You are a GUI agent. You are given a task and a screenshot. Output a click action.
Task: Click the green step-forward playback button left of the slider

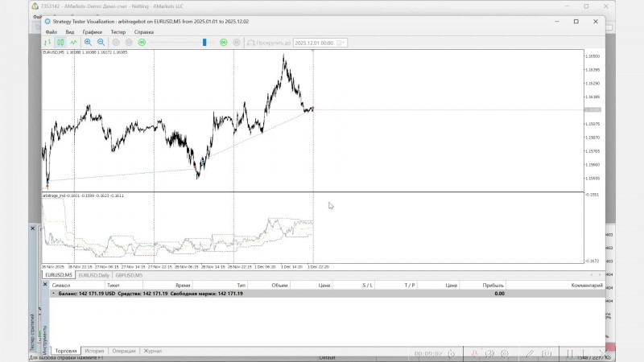(x=142, y=43)
